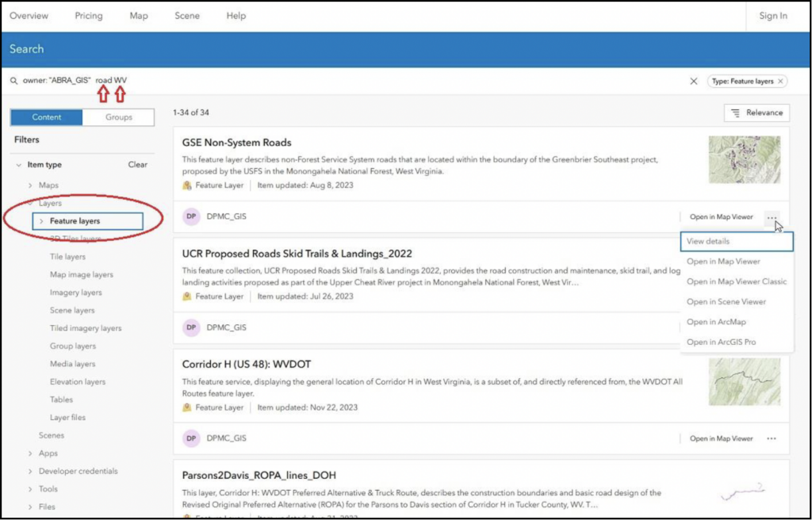This screenshot has width=812, height=520.
Task: Click the Sign In button
Action: 772,16
